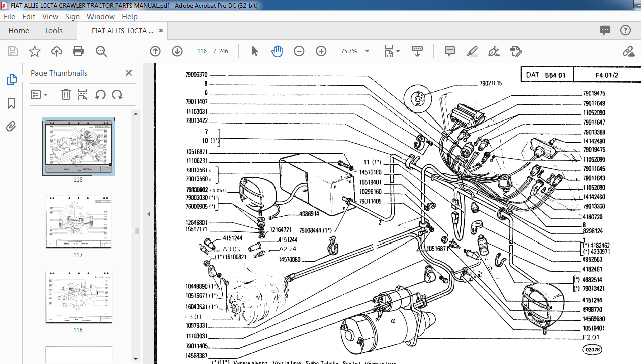This screenshot has height=364, width=641.
Task: Open Page Thumbnails sidebar icon
Action: coord(11,80)
